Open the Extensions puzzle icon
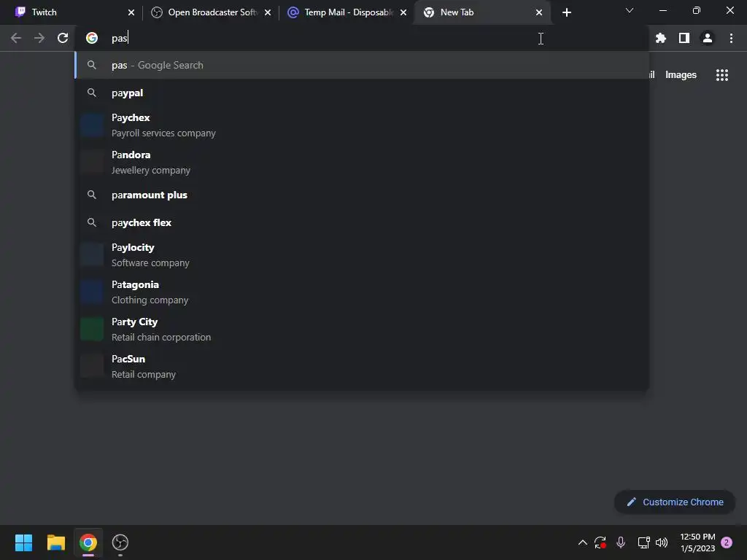Viewport: 747px width, 560px height. pyautogui.click(x=661, y=38)
